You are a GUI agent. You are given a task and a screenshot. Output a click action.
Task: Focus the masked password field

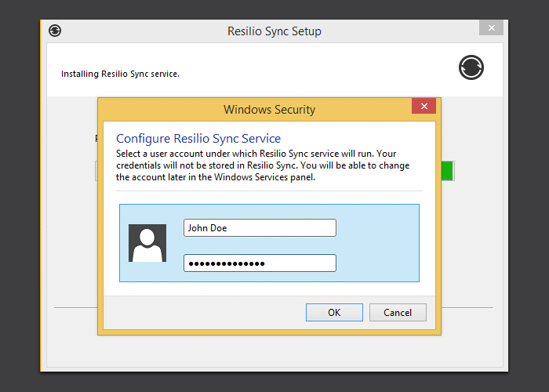pos(260,263)
